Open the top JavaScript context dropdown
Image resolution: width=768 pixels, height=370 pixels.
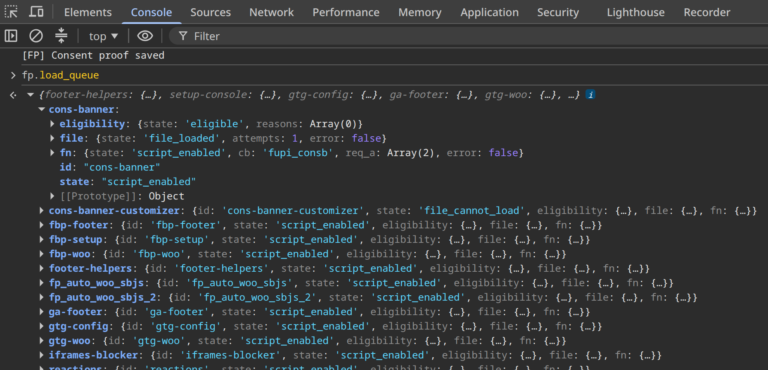(x=103, y=36)
